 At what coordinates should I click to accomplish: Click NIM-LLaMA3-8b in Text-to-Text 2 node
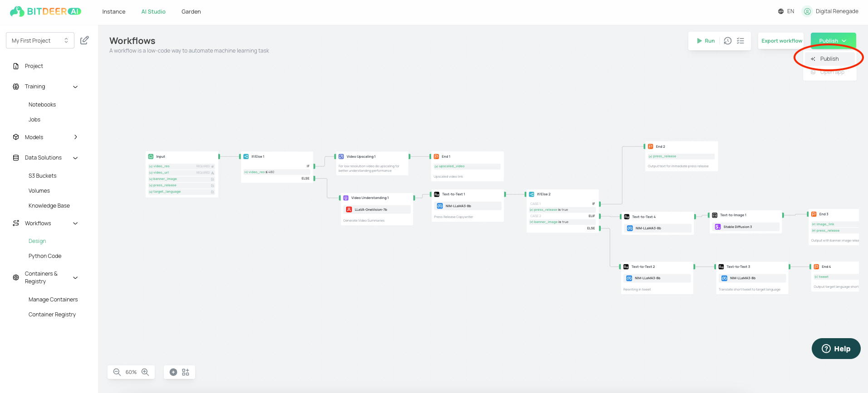(x=657, y=278)
